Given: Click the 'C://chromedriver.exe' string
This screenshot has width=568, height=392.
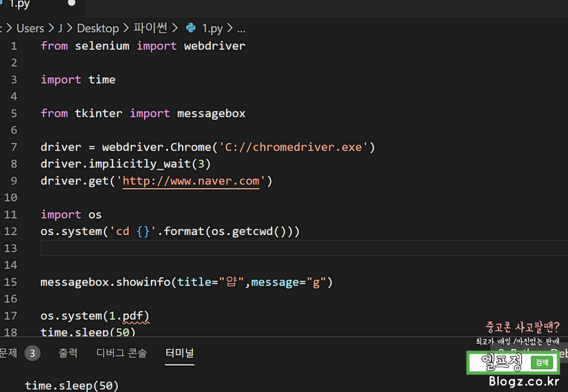Looking at the screenshot, I should 293,147.
